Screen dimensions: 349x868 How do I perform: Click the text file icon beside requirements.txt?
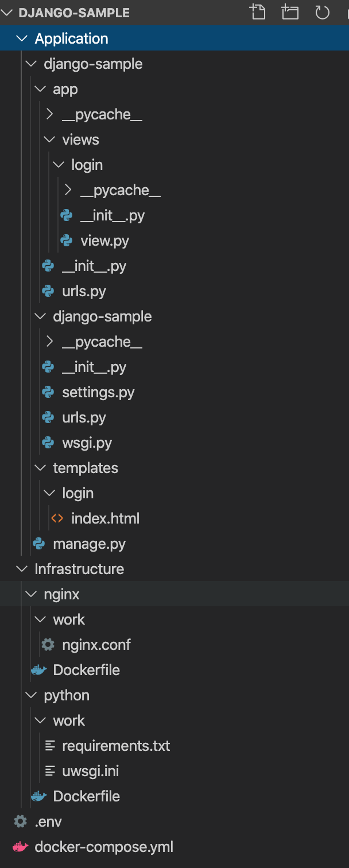[x=51, y=746]
